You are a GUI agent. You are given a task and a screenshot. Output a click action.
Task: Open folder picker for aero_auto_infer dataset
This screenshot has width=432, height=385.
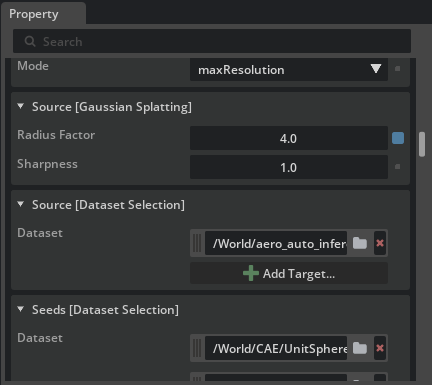360,243
